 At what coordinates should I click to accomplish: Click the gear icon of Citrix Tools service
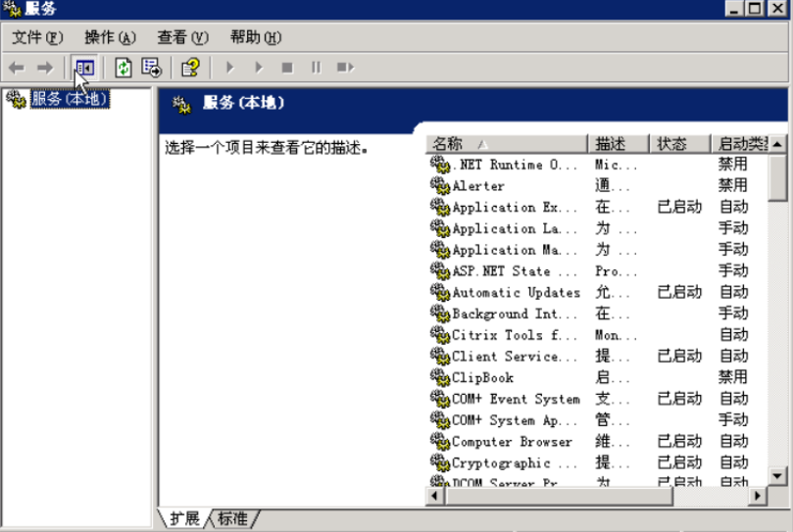point(440,335)
